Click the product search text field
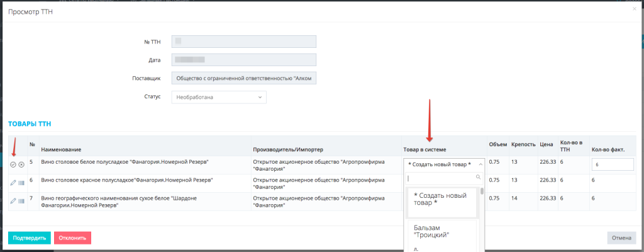Screen dimensions: 644x252 pos(440,178)
